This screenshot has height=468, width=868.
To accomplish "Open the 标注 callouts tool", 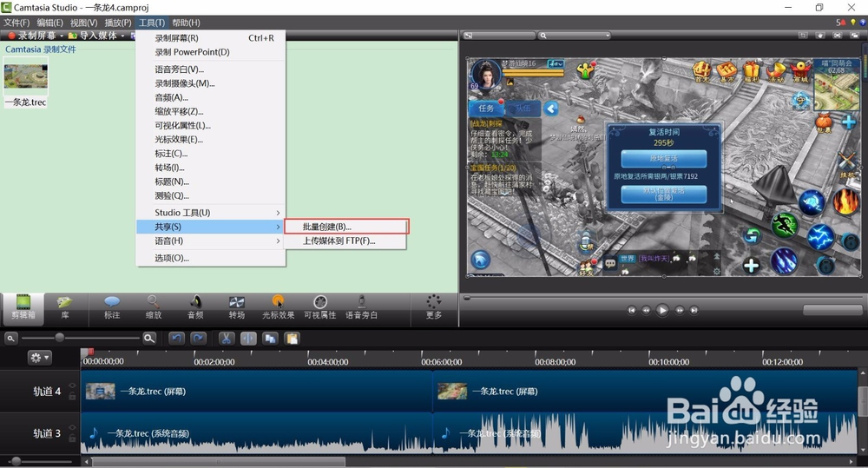I will click(112, 307).
